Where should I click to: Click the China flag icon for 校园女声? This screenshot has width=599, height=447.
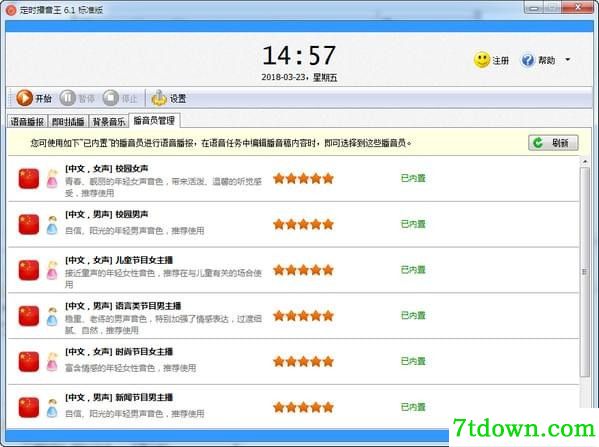coord(29,178)
